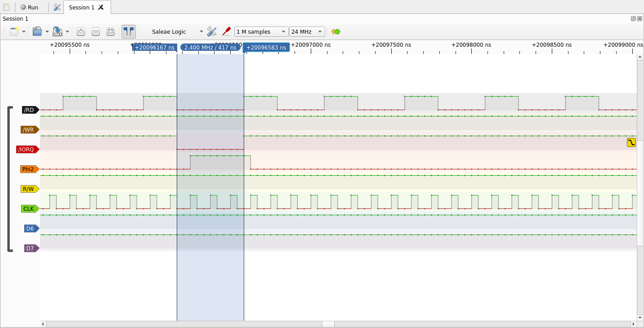The height and width of the screenshot is (328, 644).
Task: Zoom to fit the full capture
Action: 111,31
